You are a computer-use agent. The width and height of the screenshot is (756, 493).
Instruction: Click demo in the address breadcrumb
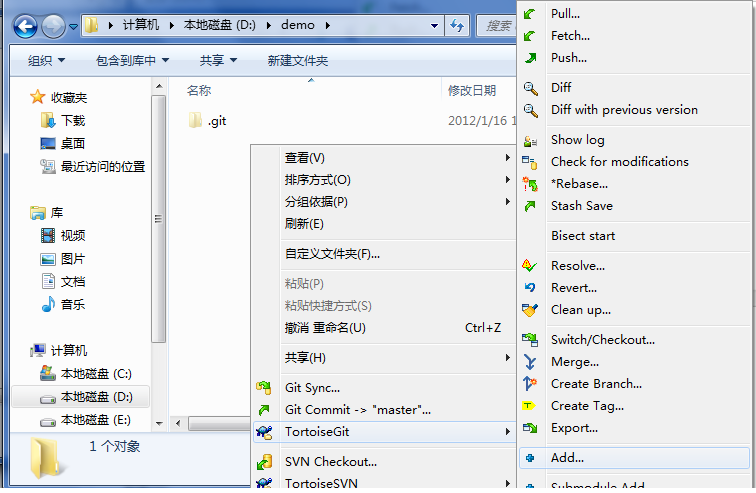point(297,25)
